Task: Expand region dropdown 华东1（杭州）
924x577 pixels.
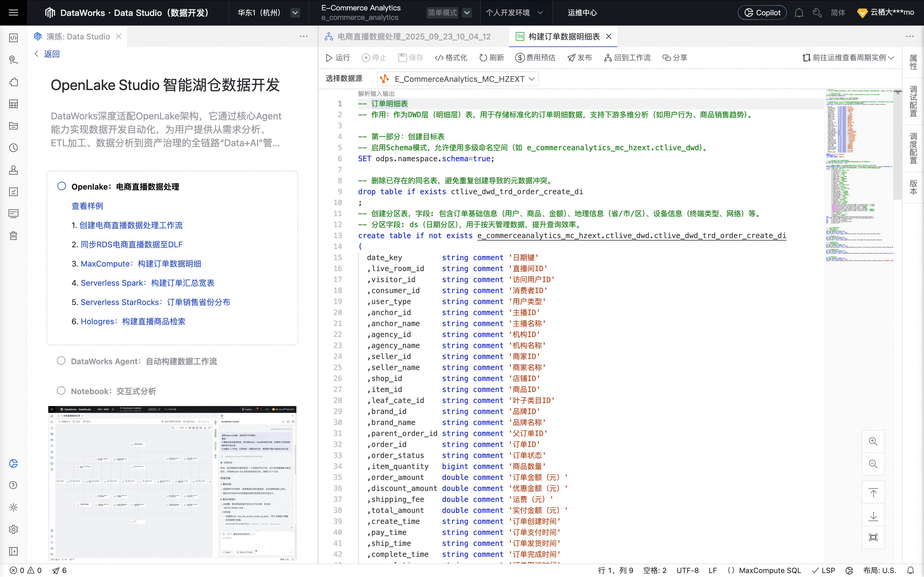Action: (295, 13)
